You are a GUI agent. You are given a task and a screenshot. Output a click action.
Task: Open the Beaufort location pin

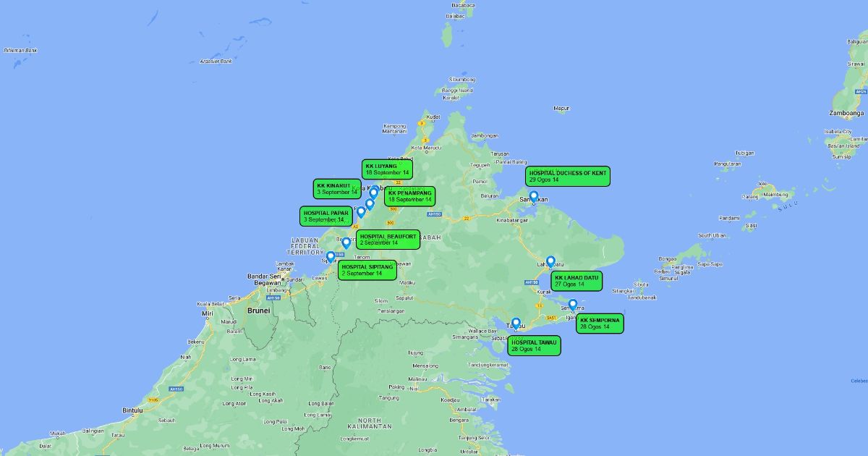(x=346, y=242)
